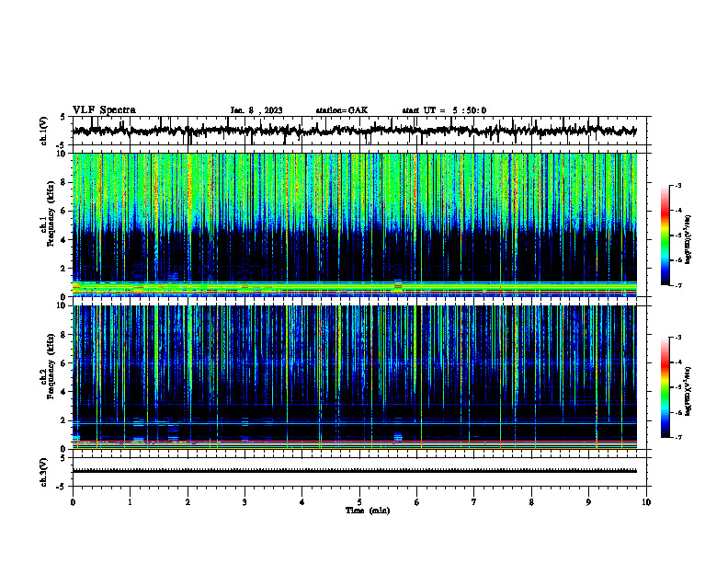Click the ch.2 Frequency (kHz) axis label
728x563 pixels.
(x=50, y=366)
